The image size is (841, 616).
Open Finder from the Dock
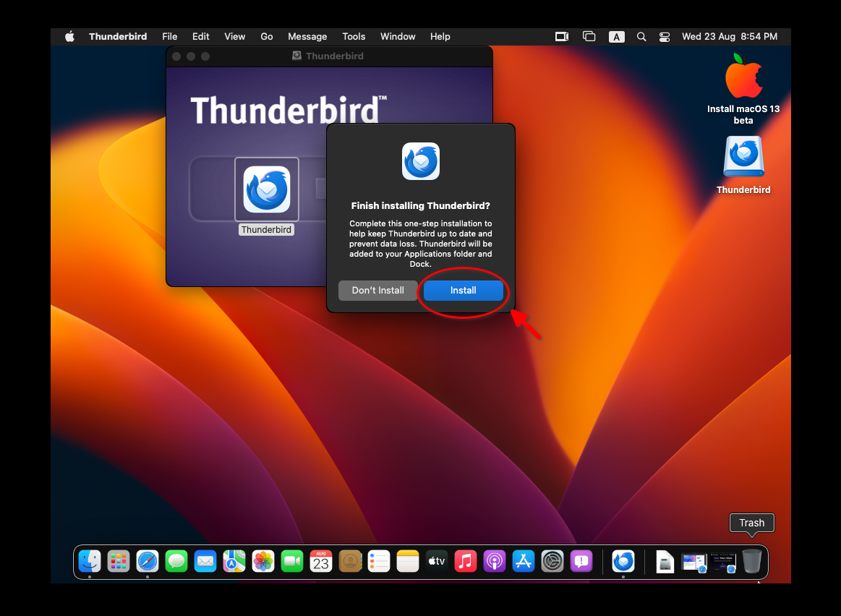click(90, 561)
